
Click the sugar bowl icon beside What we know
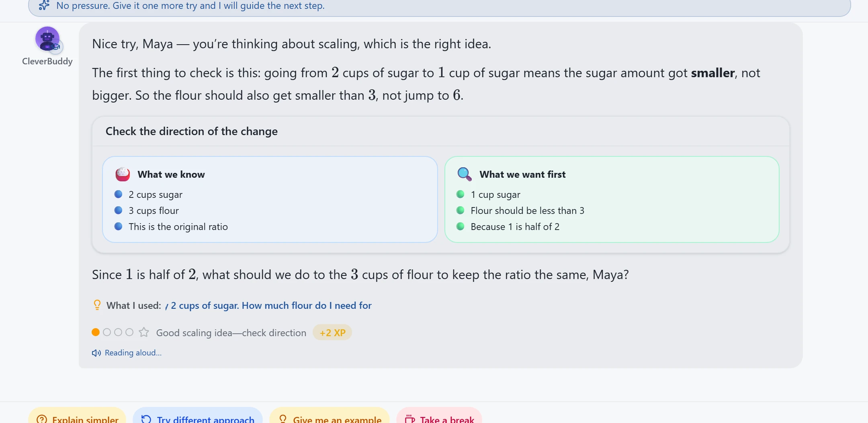pos(123,174)
